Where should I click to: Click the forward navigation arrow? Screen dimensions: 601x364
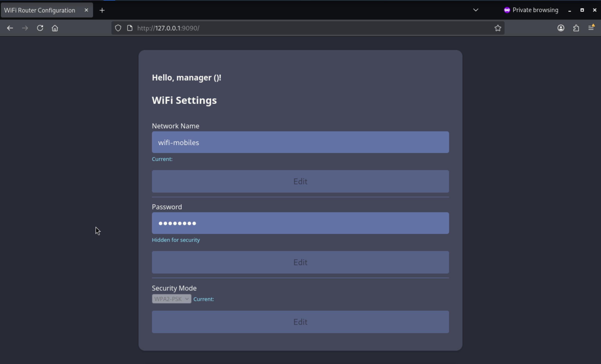(x=25, y=28)
